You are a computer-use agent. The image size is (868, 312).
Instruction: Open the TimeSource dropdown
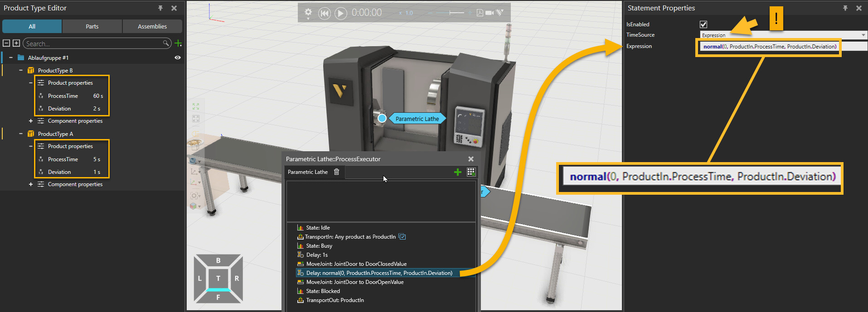[x=863, y=35]
